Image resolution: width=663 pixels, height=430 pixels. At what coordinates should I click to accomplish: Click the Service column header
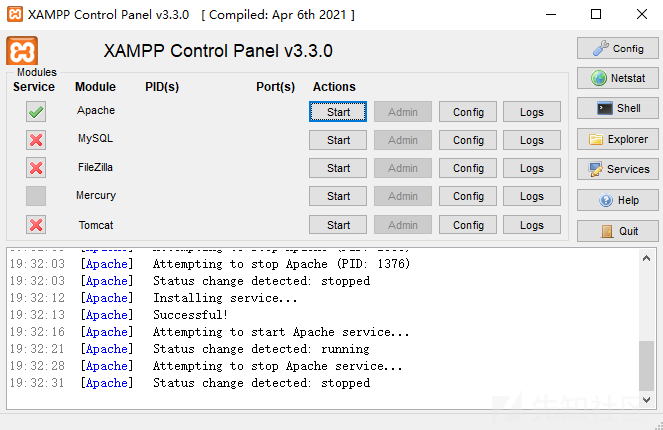(34, 87)
